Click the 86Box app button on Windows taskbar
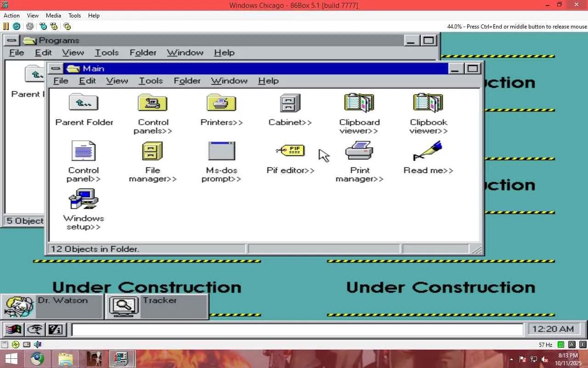The height and width of the screenshot is (368, 588). (x=122, y=359)
